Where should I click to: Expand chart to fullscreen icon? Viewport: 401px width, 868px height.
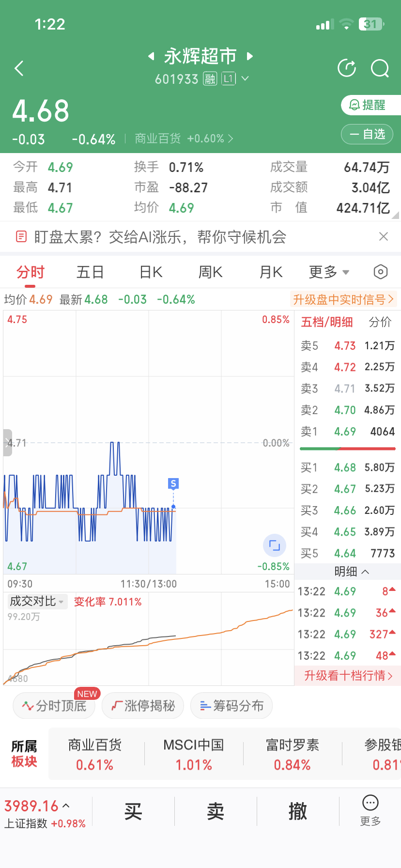point(275,545)
